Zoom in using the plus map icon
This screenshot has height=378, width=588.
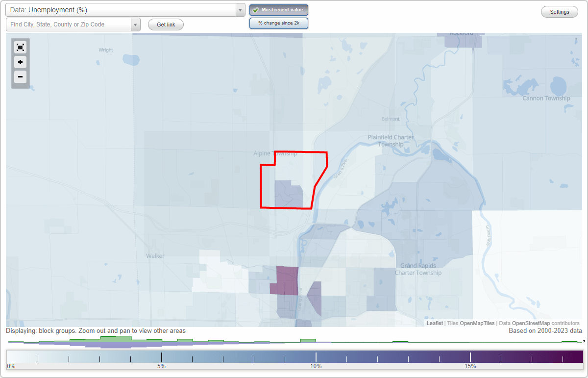[20, 62]
